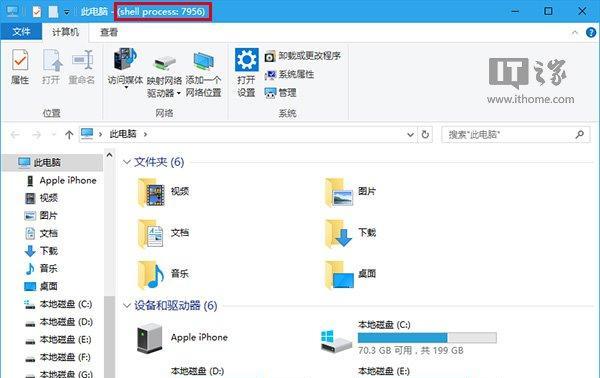Screen dimensions: 600x378
Task: Open 系统属性 system properties
Action: coord(289,74)
